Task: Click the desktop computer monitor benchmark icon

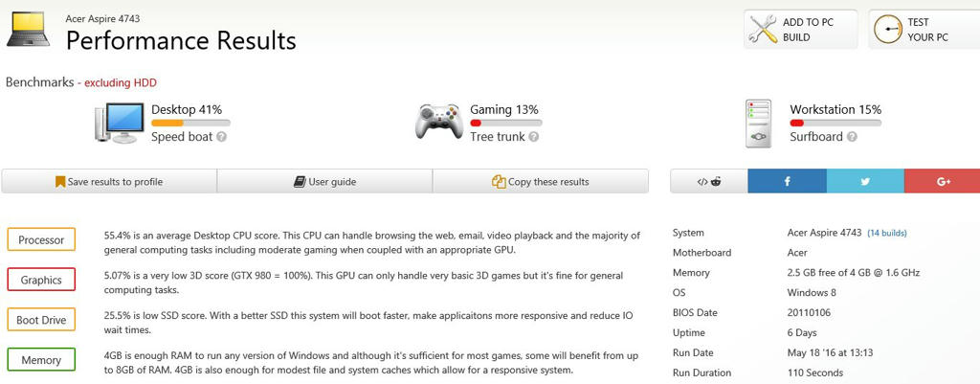Action: (120, 124)
